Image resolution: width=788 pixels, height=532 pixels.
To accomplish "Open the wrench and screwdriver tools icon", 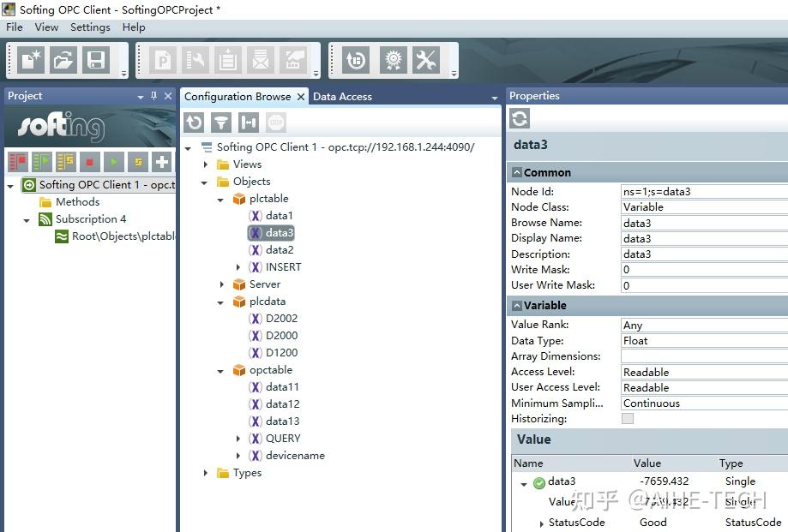I will pos(426,60).
